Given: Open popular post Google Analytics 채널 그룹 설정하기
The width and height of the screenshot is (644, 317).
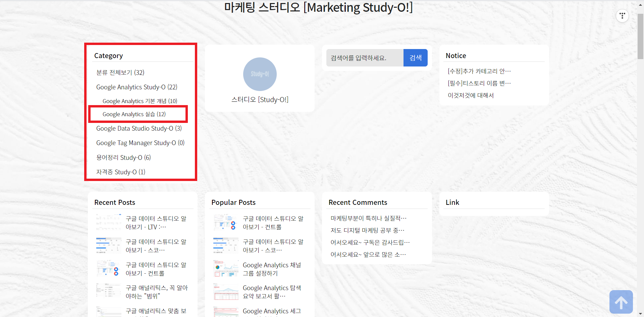Looking at the screenshot, I should click(x=272, y=269).
